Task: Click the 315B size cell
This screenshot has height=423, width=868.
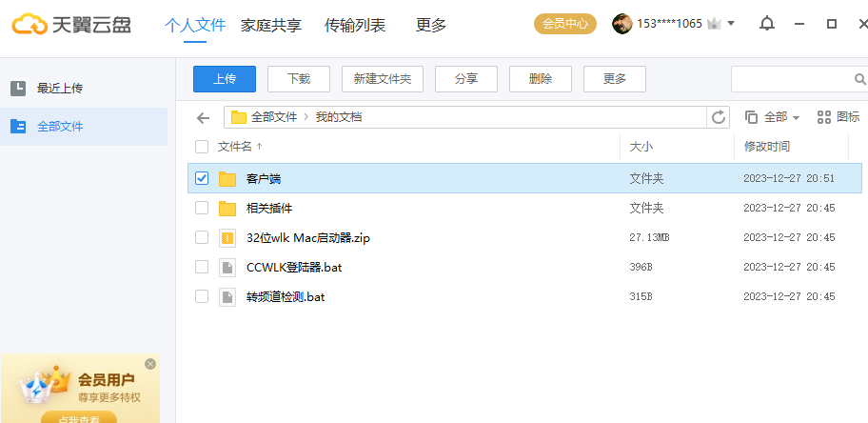Action: point(641,296)
